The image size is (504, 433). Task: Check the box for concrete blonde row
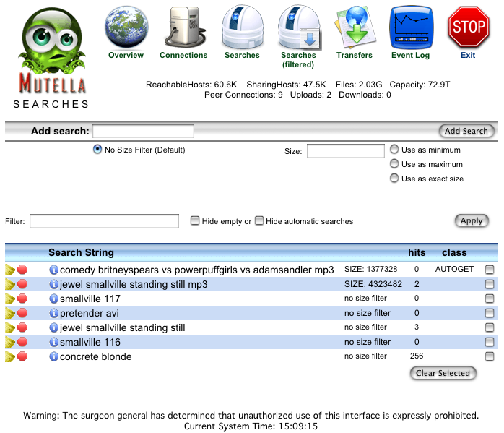[490, 356]
